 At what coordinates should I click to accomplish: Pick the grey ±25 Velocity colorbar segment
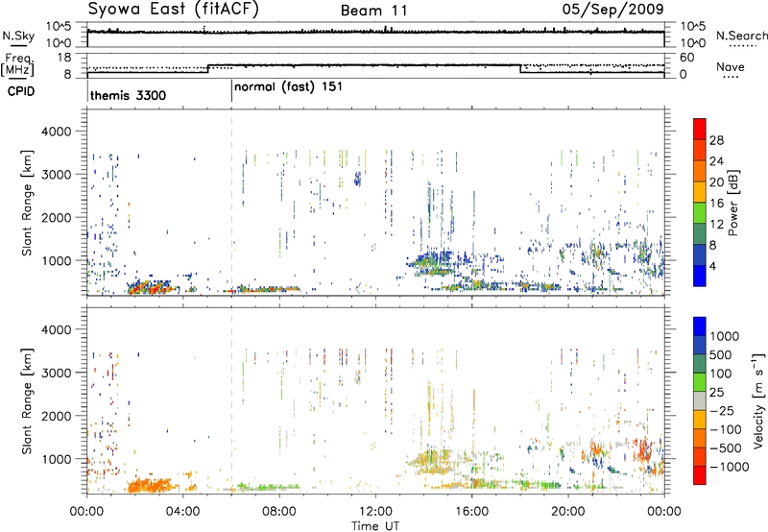pyautogui.click(x=700, y=400)
